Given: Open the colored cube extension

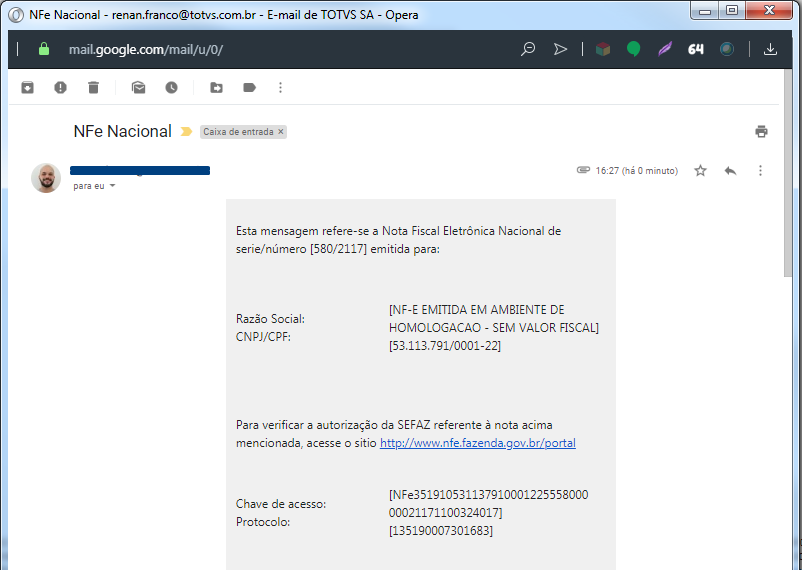Looking at the screenshot, I should coord(603,49).
